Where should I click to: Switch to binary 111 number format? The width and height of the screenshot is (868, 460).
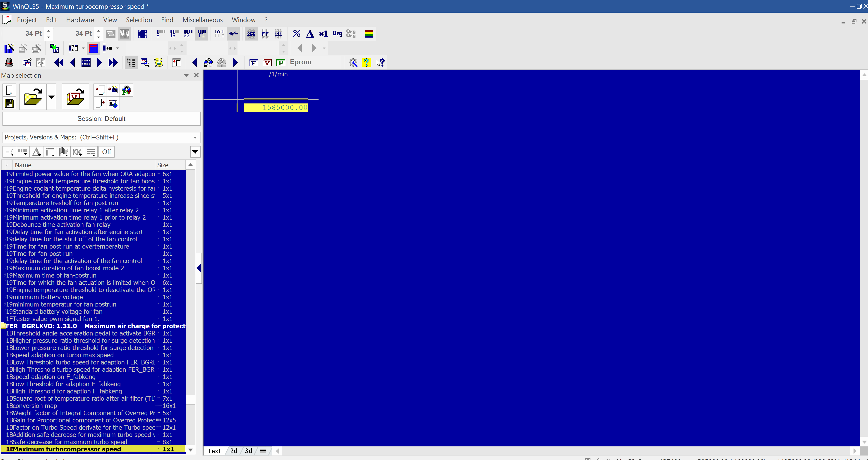pyautogui.click(x=278, y=34)
